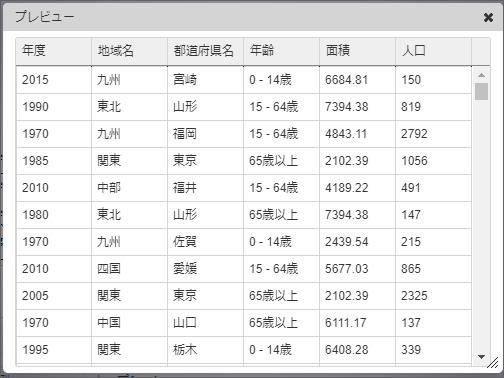The height and width of the screenshot is (378, 504).
Task: Click the population value 147
Action: coord(433,215)
